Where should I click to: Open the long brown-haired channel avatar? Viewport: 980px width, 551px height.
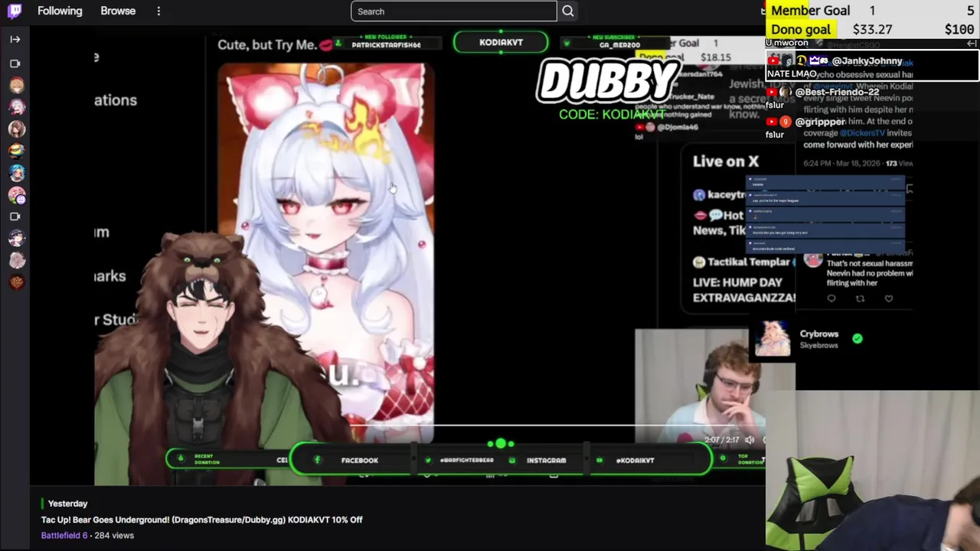[x=16, y=129]
